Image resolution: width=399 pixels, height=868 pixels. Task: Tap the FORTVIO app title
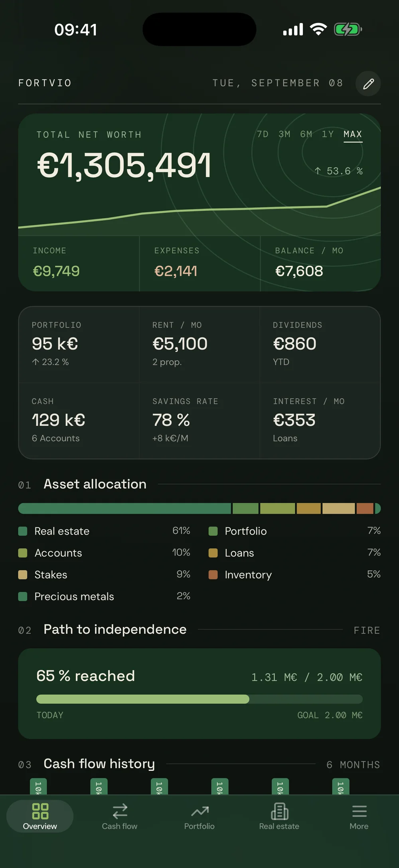(45, 83)
